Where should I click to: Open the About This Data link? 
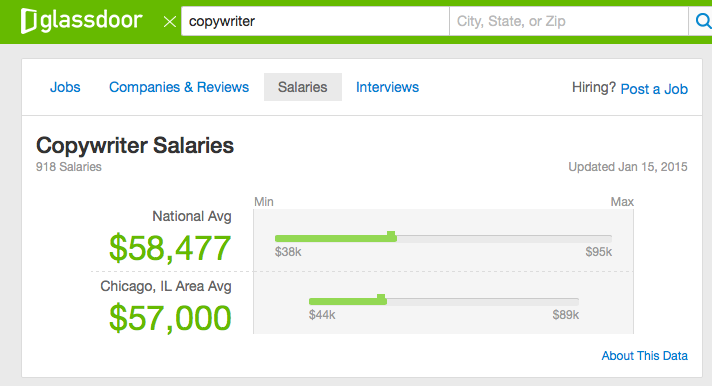tap(644, 356)
